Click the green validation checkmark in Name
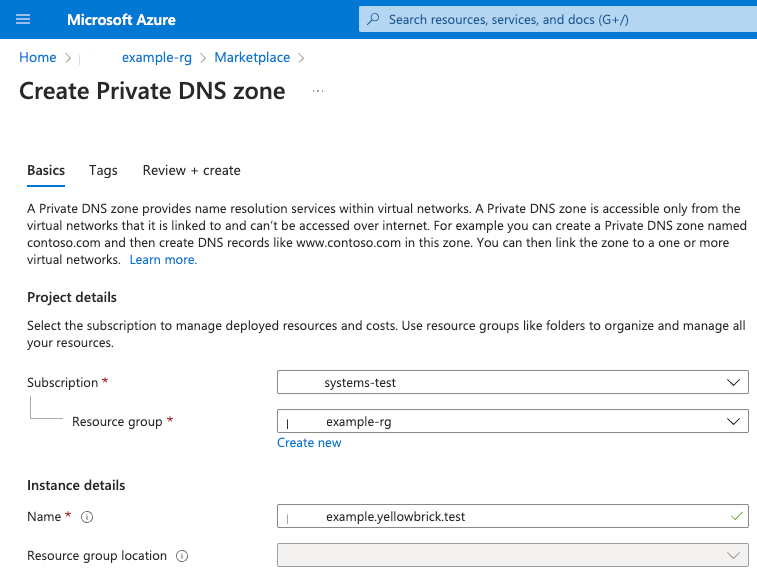 tap(736, 516)
